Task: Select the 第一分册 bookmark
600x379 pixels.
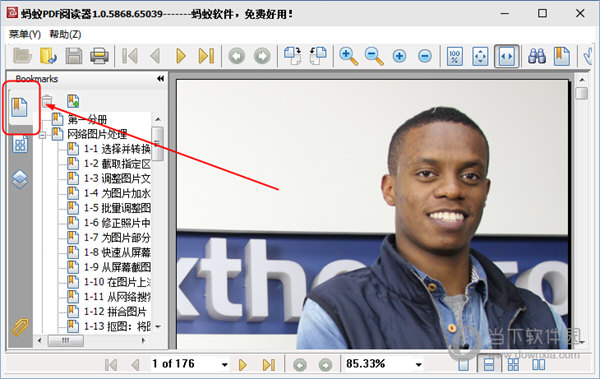Action: pos(87,119)
